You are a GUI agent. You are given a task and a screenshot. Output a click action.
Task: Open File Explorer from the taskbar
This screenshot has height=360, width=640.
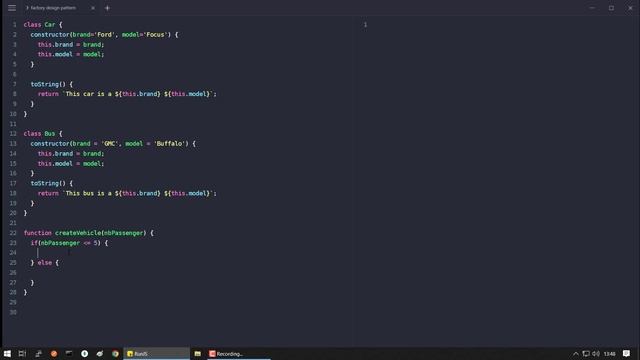pos(198,353)
